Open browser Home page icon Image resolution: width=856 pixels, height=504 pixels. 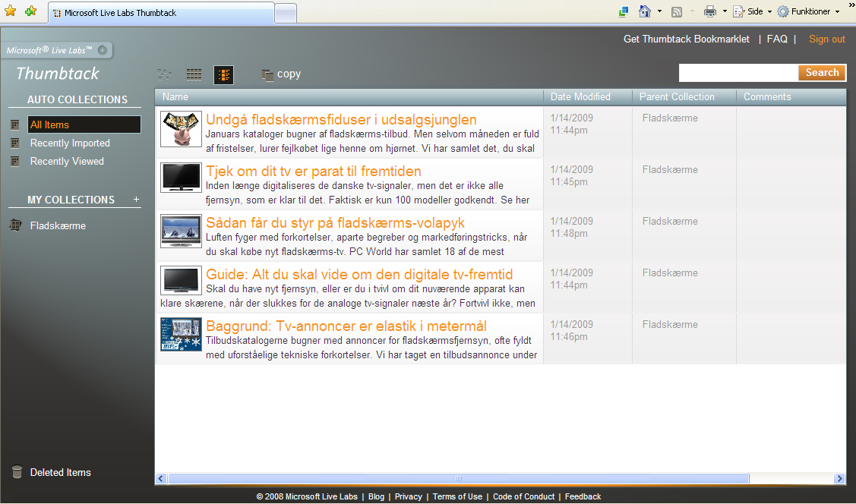pos(645,11)
